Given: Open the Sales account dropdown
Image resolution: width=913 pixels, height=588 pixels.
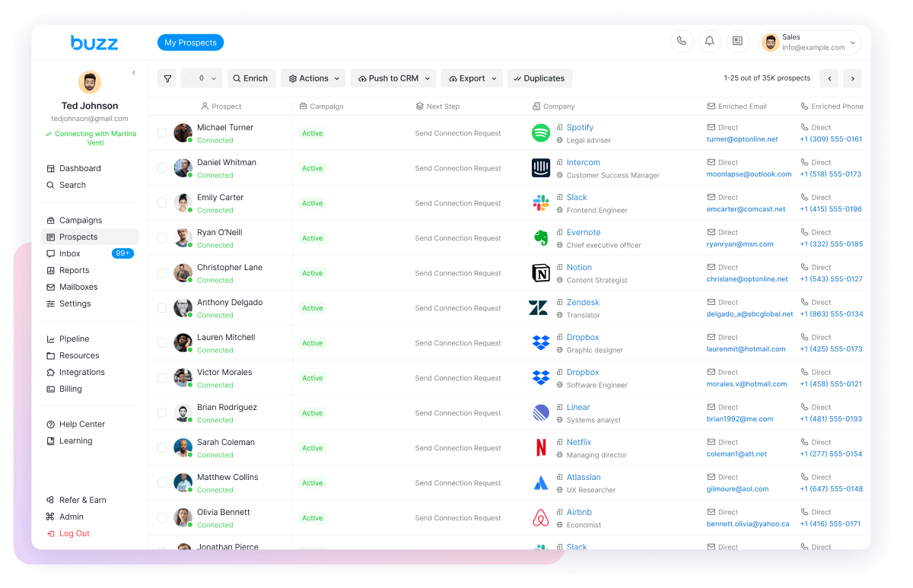Looking at the screenshot, I should point(811,43).
